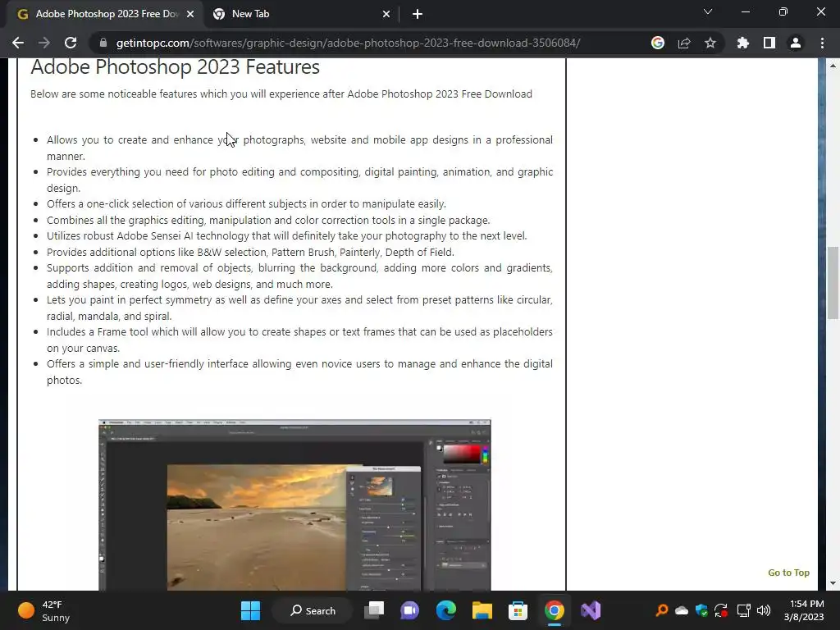Screen dimensions: 840x630
Task: Open a new browser tab
Action: tap(418, 15)
